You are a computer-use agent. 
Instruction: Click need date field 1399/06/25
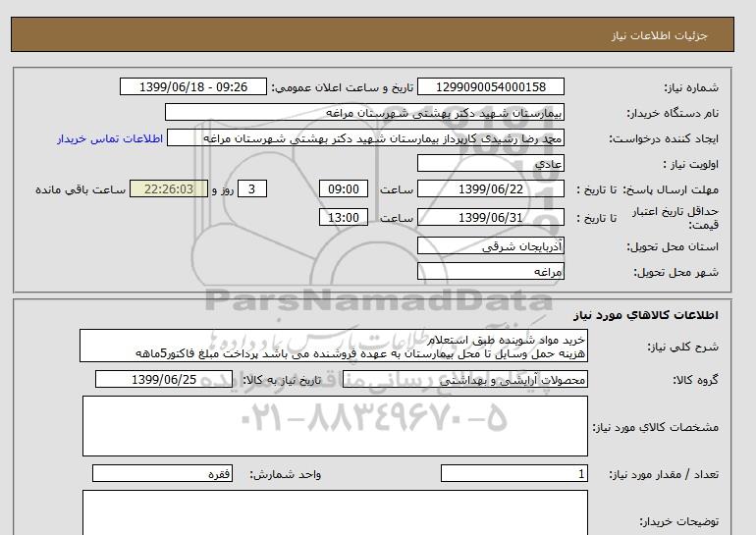click(x=164, y=379)
